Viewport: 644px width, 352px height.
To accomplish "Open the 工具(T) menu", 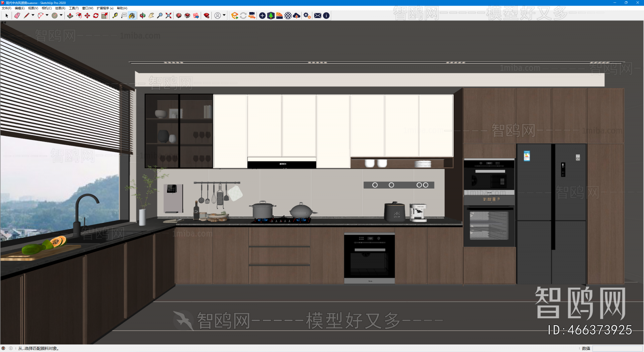I will (74, 8).
